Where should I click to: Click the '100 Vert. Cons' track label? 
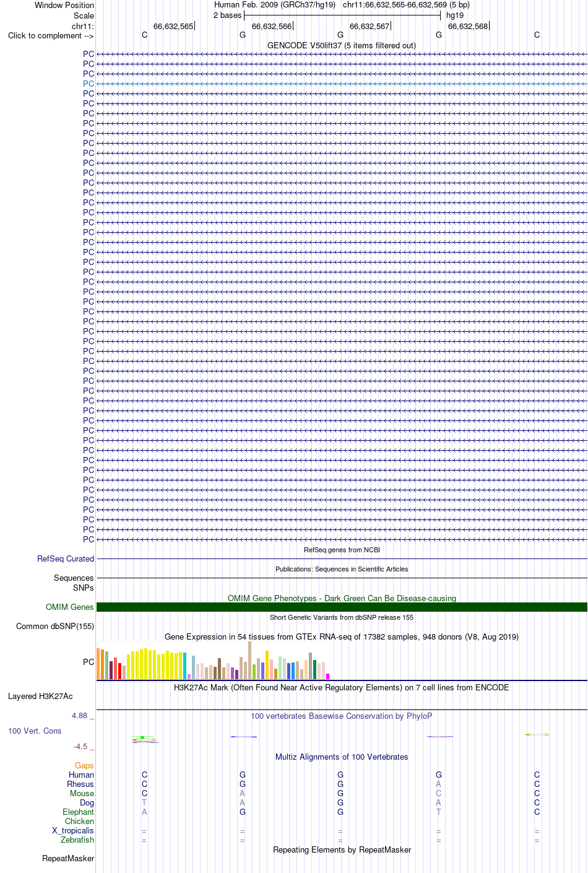pos(35,731)
